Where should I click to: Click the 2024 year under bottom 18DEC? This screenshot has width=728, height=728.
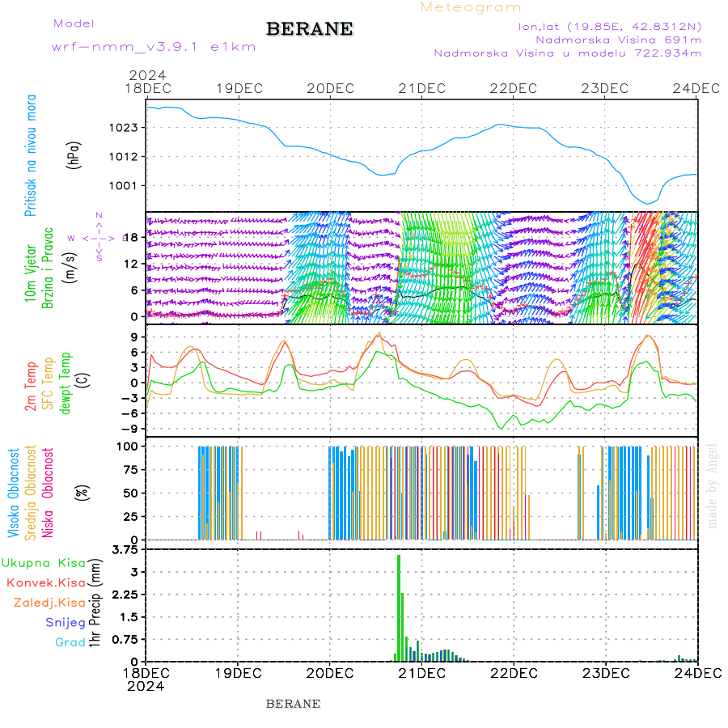pos(146,687)
